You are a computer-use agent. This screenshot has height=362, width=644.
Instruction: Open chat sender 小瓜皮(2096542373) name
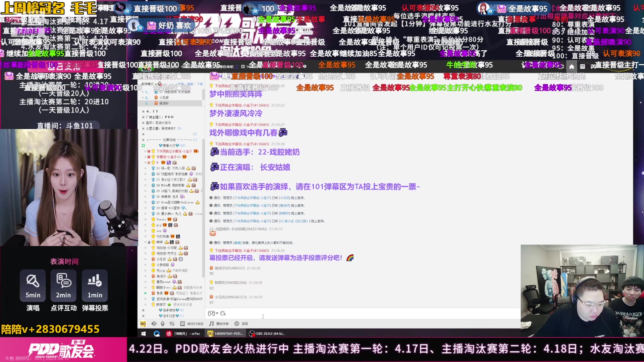230,297
